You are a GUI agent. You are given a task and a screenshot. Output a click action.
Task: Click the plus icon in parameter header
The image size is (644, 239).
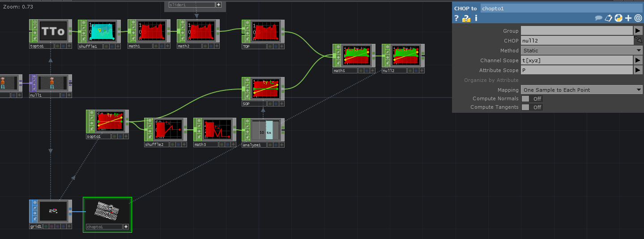(628, 18)
